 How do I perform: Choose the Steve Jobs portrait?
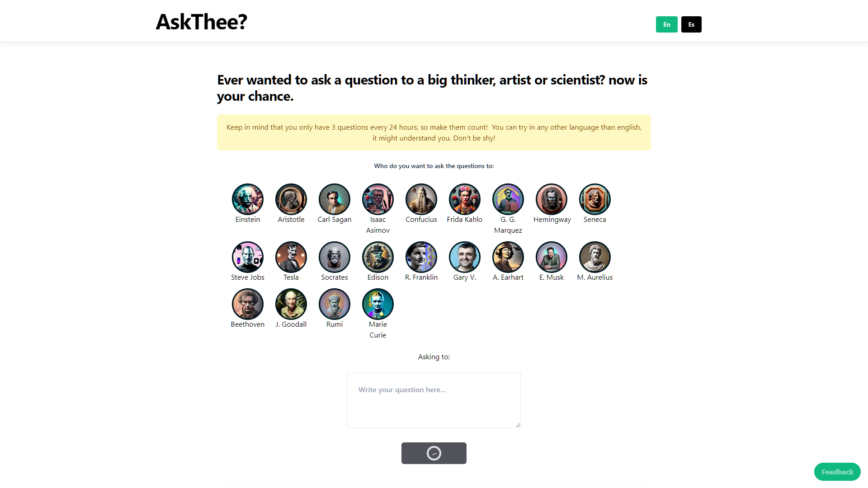pos(247,257)
